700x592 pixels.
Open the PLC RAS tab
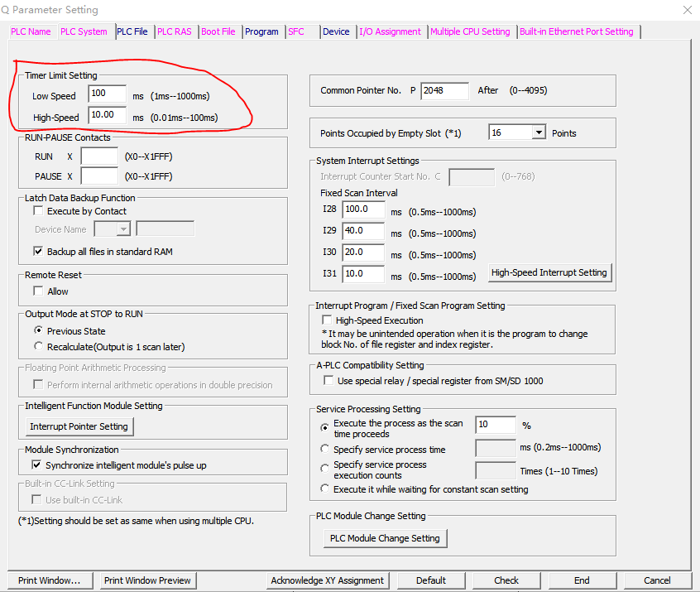(x=174, y=31)
